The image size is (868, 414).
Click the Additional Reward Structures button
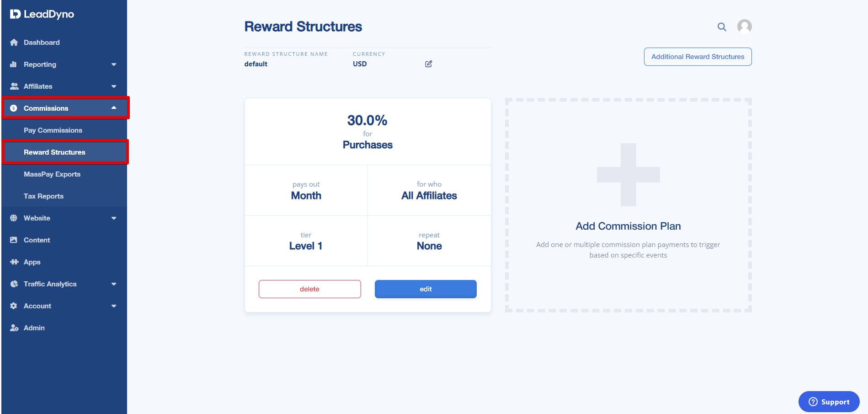tap(698, 57)
